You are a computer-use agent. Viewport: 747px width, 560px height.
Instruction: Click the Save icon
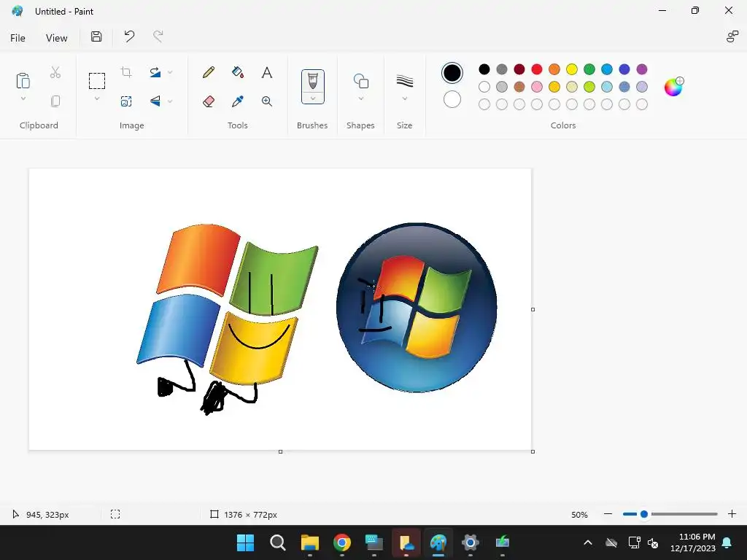coord(96,36)
